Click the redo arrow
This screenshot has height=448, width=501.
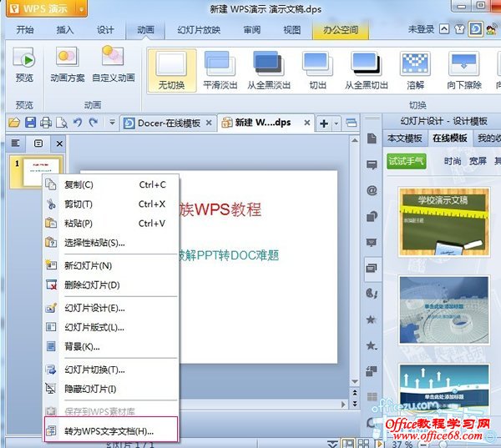click(94, 123)
